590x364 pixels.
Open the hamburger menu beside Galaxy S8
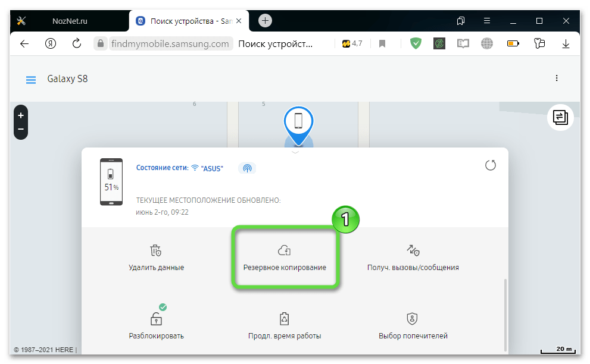pos(31,79)
